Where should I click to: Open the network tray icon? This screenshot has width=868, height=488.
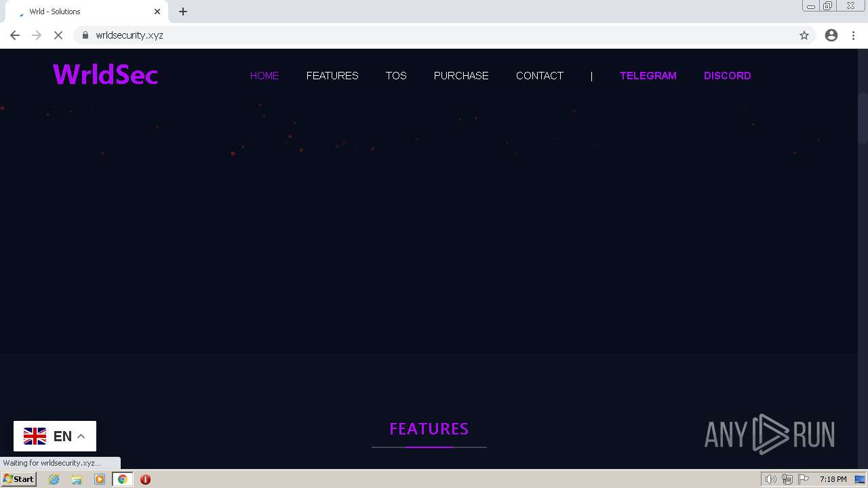click(x=787, y=479)
